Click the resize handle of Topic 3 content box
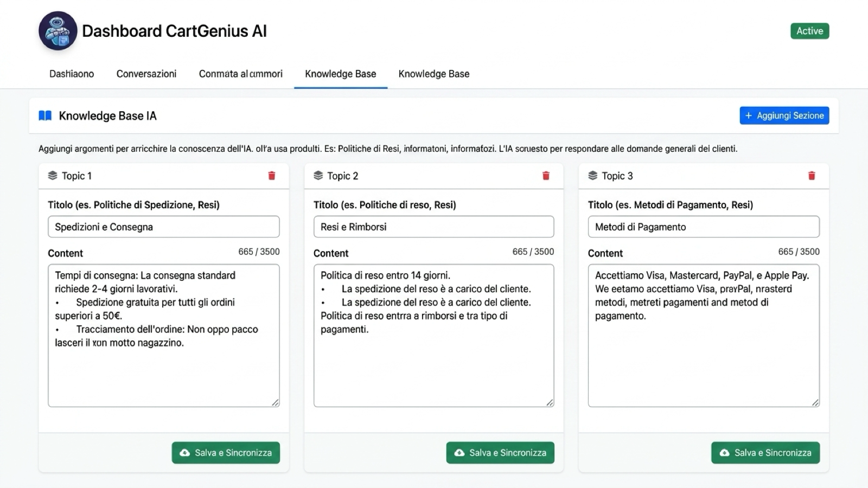868x488 pixels. 815,402
